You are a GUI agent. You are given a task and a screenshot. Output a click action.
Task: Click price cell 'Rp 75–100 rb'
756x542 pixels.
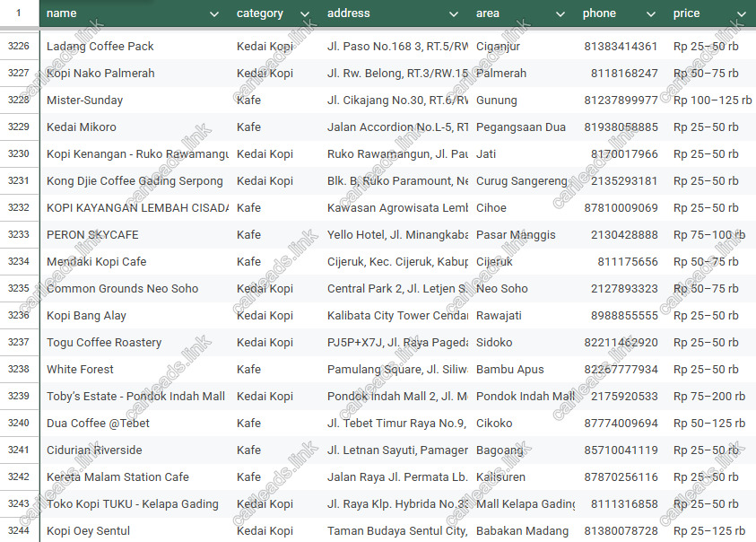pyautogui.click(x=712, y=235)
